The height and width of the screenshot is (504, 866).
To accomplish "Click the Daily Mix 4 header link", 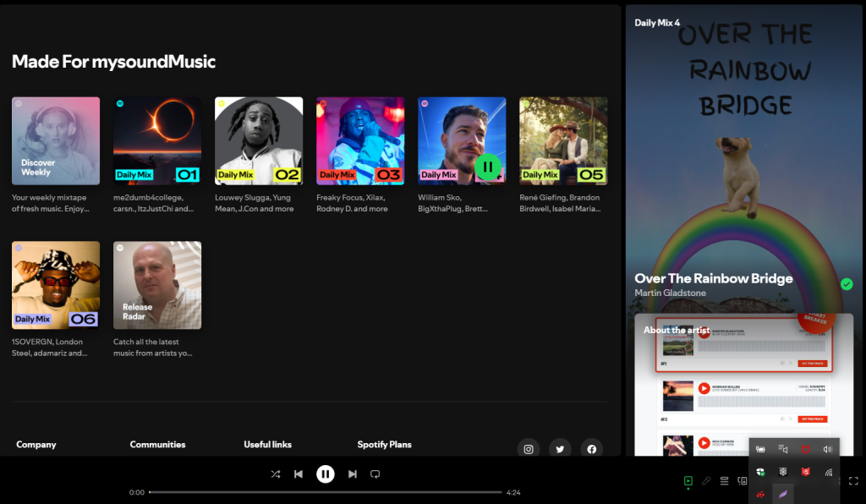I will tap(657, 23).
